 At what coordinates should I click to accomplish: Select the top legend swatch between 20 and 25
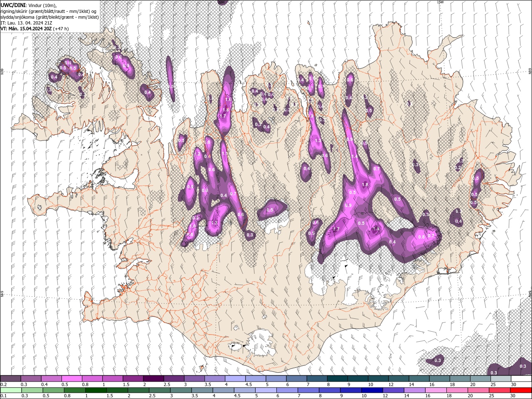(480, 379)
